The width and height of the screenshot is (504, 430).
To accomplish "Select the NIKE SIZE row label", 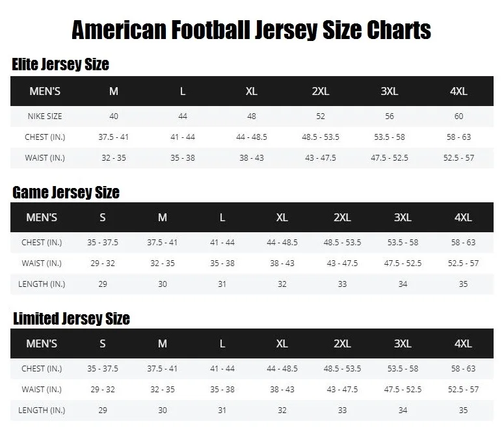I will click(x=45, y=116).
